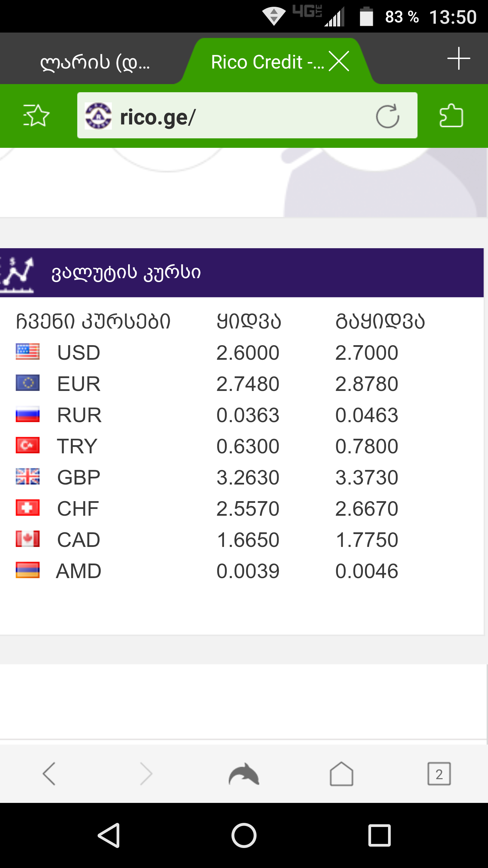The width and height of the screenshot is (488, 868).
Task: Tap the USD currency row
Action: coord(79,353)
